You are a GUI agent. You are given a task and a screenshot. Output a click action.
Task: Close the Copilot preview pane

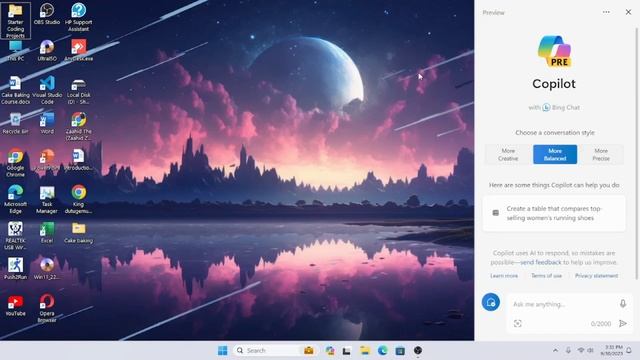click(x=628, y=12)
